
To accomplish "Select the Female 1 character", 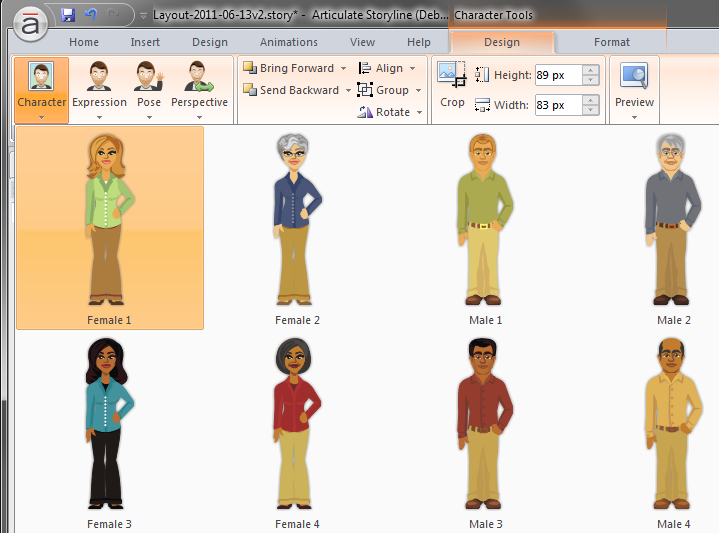I will pyautogui.click(x=110, y=228).
